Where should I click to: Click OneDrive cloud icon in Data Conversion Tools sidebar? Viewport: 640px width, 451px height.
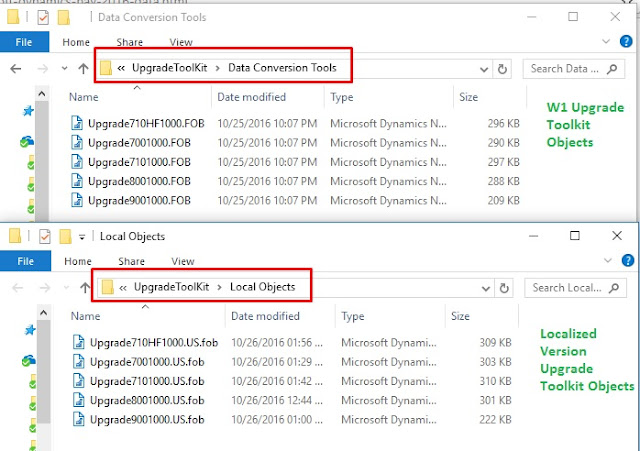27,142
